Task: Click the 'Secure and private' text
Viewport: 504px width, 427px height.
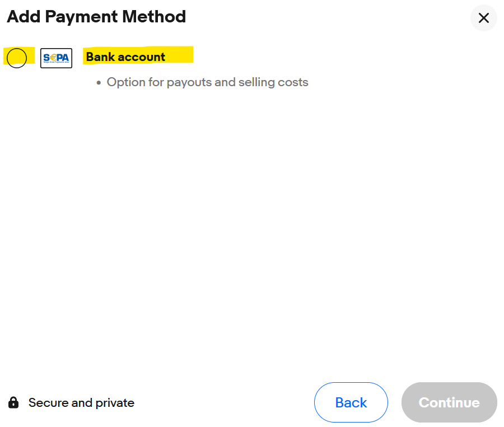Action: click(81, 402)
